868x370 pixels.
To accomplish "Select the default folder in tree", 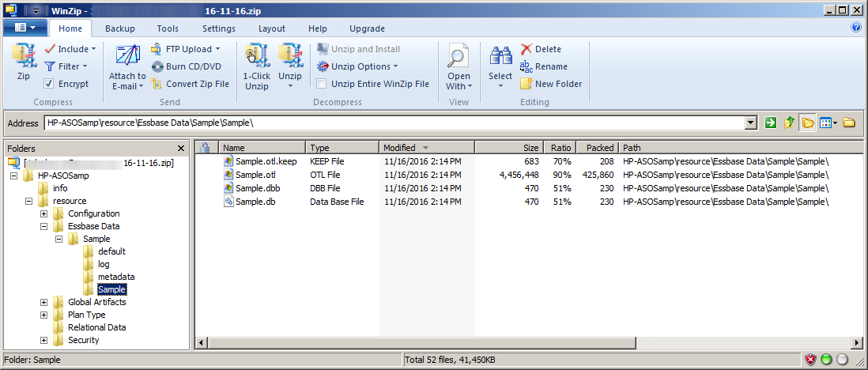I will [x=111, y=251].
